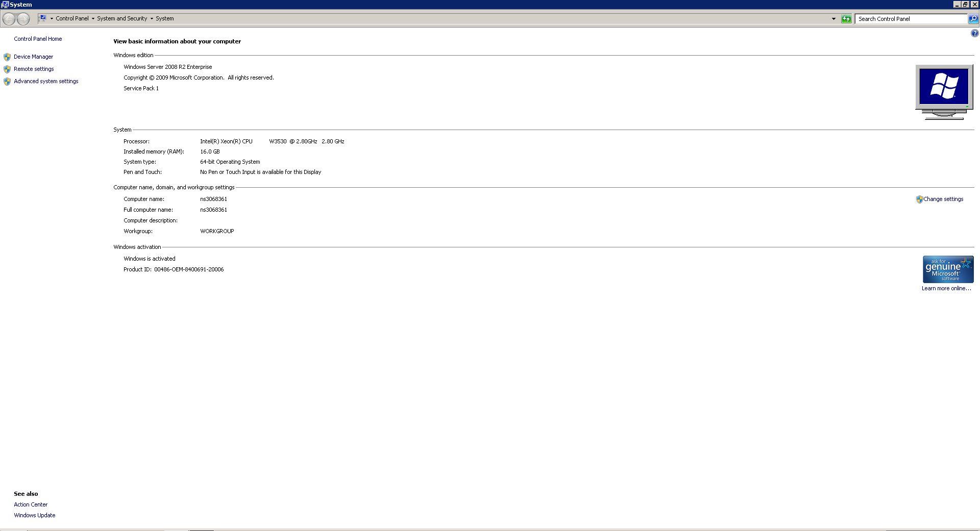This screenshot has height=531, width=980.
Task: Expand the arrow after System and Security
Action: coord(152,18)
